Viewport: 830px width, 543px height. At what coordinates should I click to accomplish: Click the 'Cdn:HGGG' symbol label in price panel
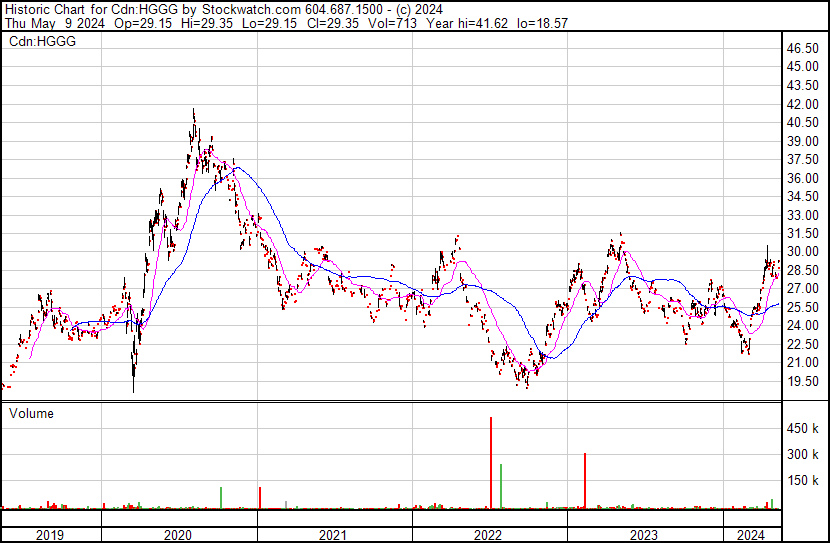click(42, 41)
